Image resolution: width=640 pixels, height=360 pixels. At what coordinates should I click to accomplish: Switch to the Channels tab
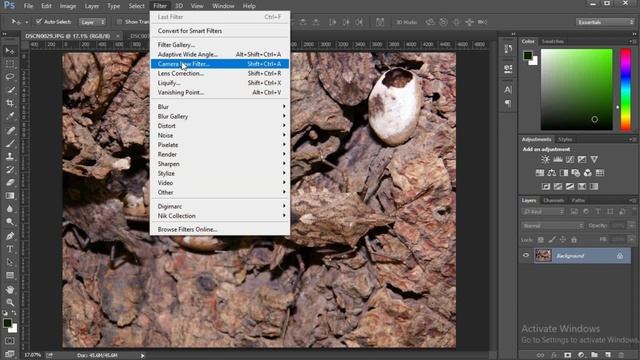point(553,200)
